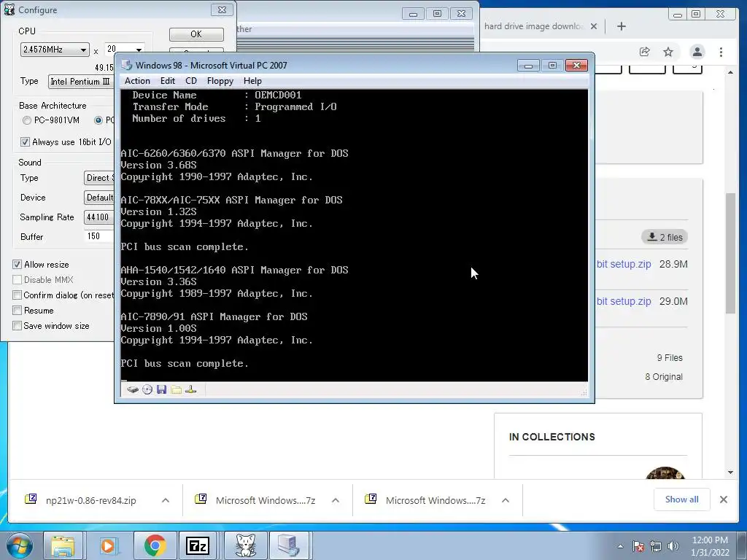The height and width of the screenshot is (560, 747).
Task: Click the shared folder status icon in Virtual PC
Action: click(177, 390)
